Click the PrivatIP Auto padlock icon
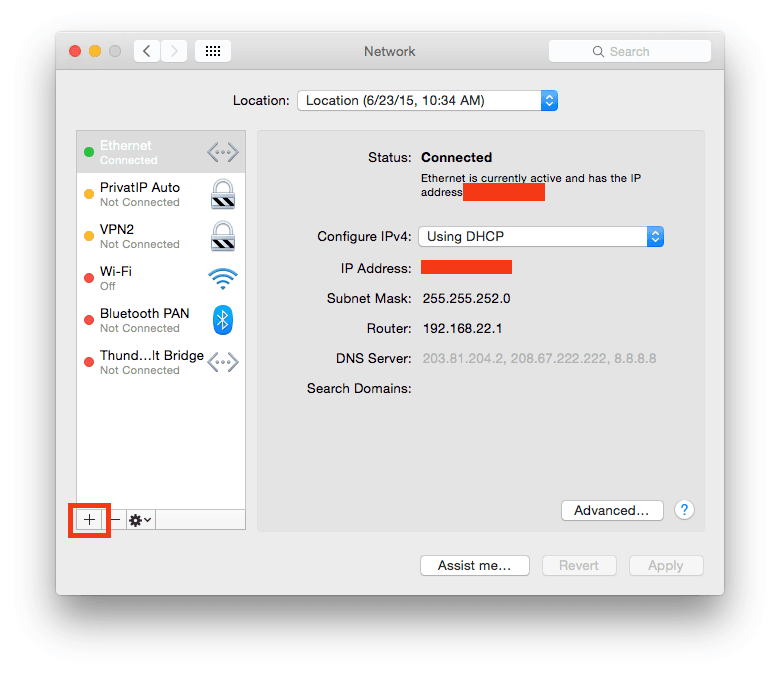Image resolution: width=780 pixels, height=675 pixels. [x=222, y=194]
